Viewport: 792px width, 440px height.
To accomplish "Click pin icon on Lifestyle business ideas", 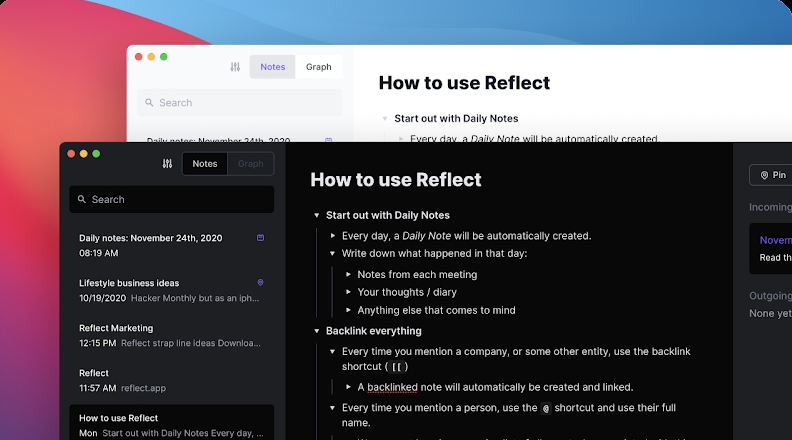I will 261,283.
